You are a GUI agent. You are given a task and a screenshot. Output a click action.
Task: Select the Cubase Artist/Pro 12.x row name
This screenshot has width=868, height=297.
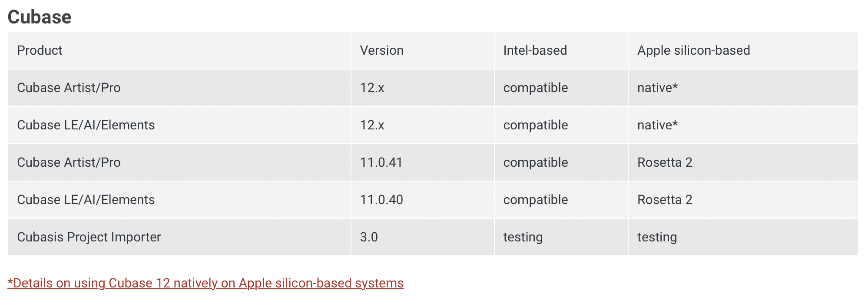69,88
